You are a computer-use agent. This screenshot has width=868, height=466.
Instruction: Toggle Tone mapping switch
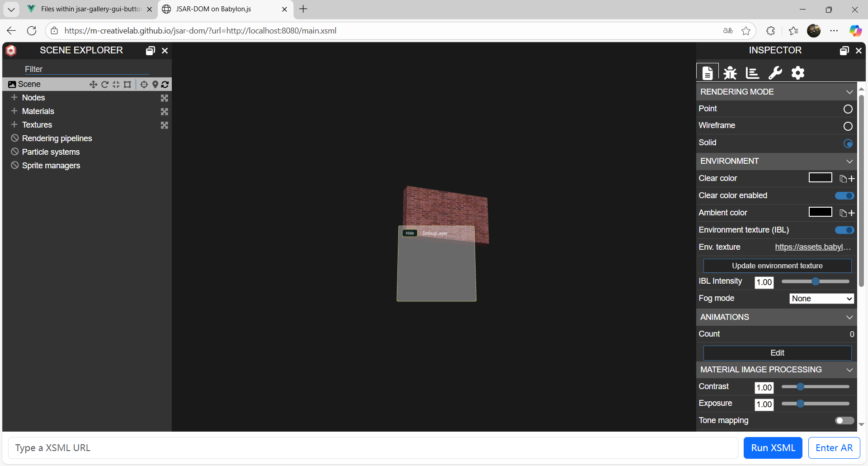[x=844, y=421]
